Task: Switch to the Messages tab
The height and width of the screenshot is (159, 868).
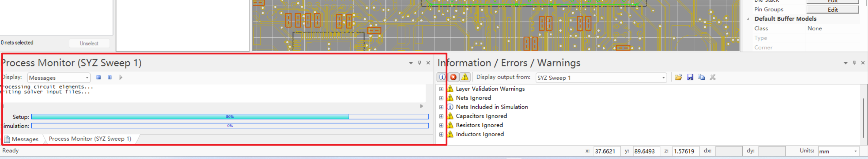Action: pos(22,139)
